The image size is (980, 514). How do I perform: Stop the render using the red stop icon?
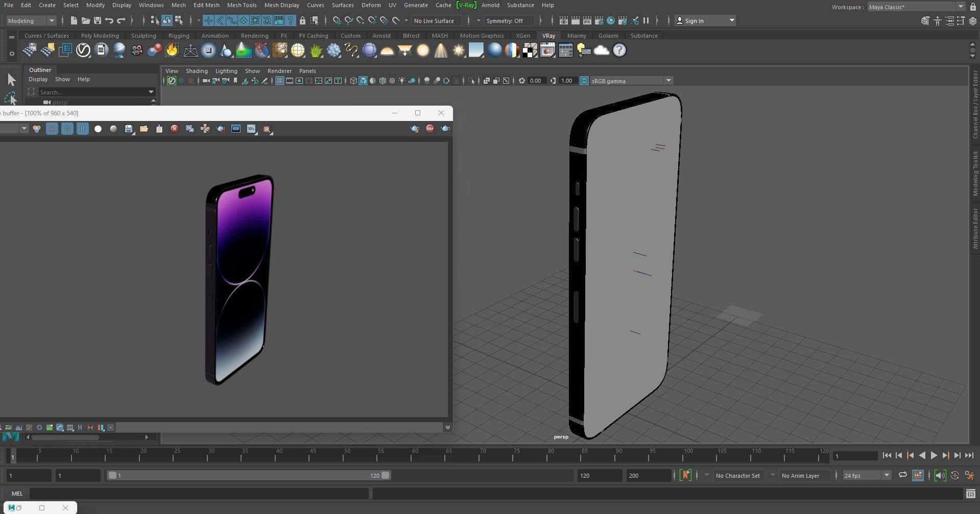tap(429, 129)
